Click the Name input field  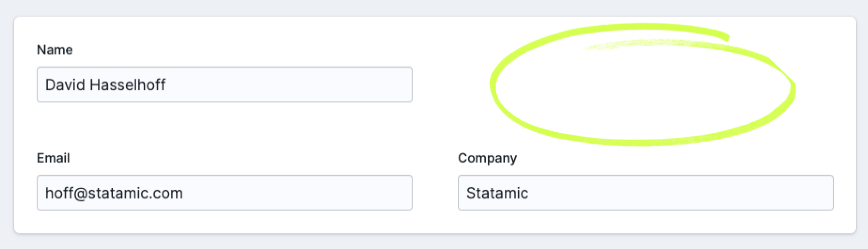tap(224, 85)
